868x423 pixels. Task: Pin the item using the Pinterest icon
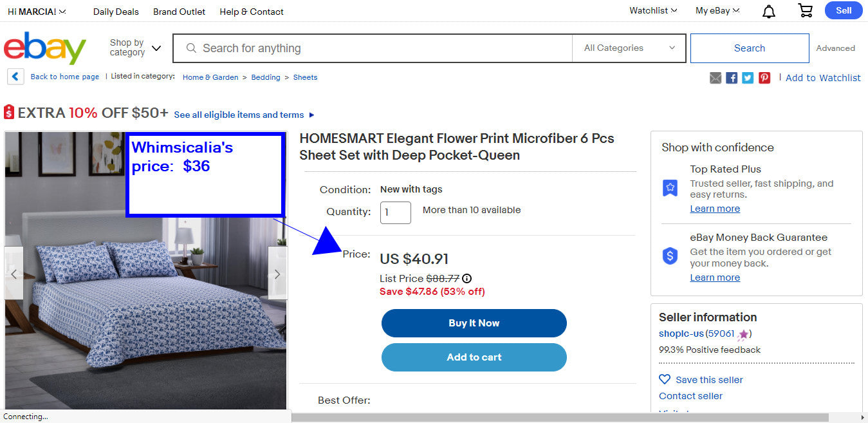pos(764,77)
